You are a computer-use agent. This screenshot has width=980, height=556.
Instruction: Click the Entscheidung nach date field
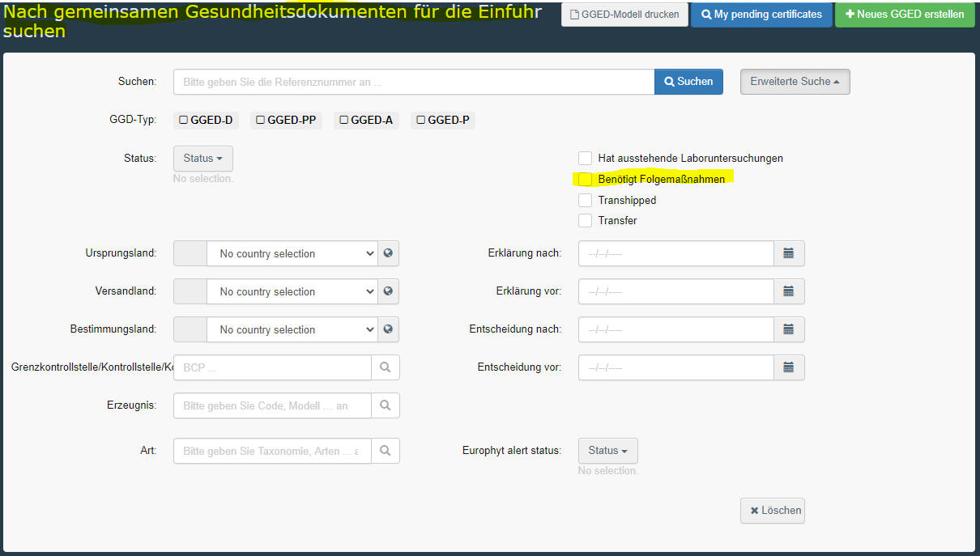pos(676,329)
